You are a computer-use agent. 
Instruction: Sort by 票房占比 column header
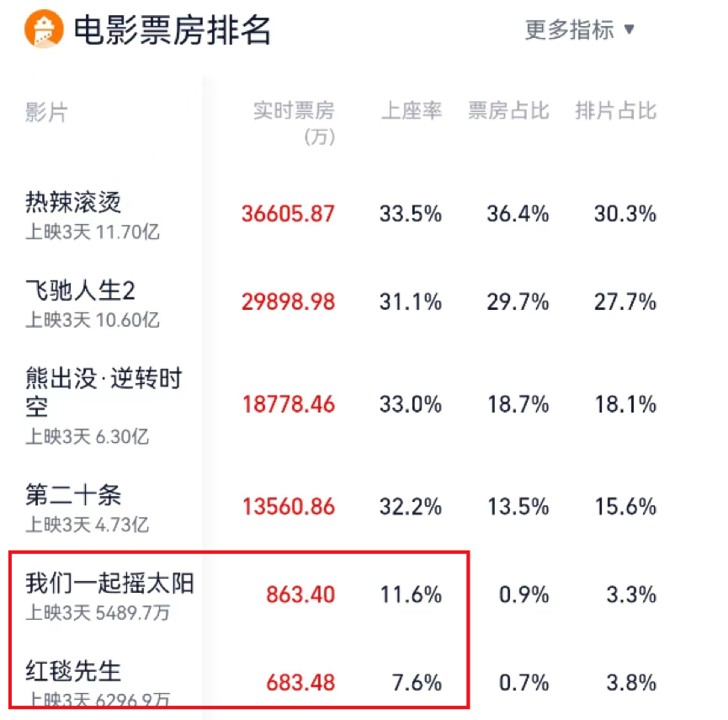pos(508,111)
